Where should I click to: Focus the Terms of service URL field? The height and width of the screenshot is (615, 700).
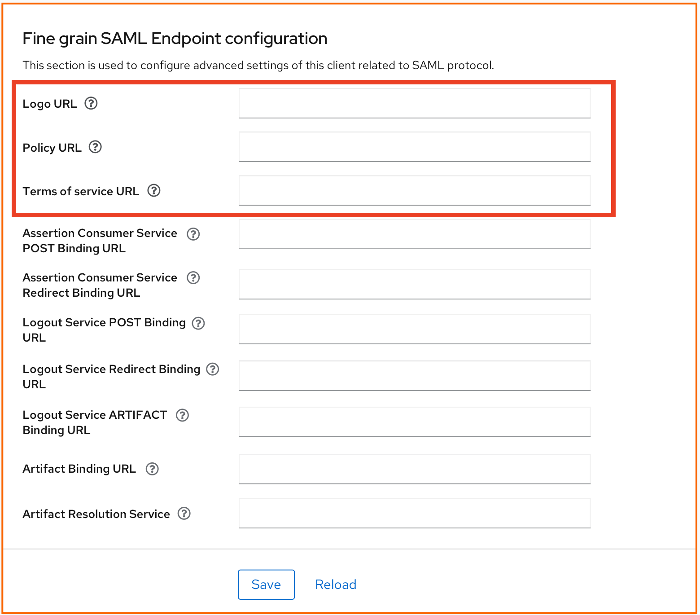tap(414, 190)
